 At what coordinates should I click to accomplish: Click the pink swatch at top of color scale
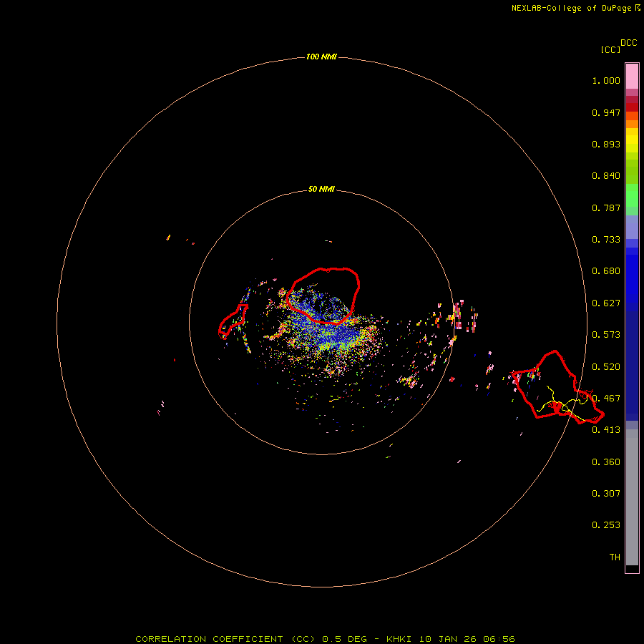click(632, 77)
